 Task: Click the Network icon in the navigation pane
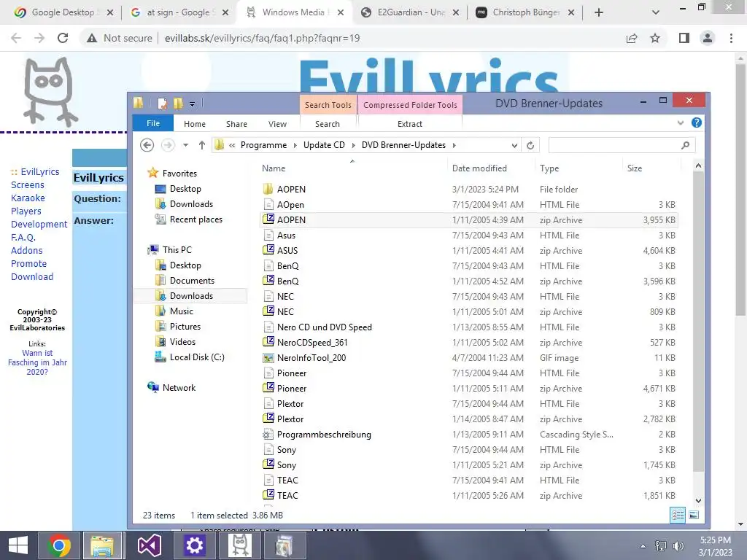tap(153, 387)
